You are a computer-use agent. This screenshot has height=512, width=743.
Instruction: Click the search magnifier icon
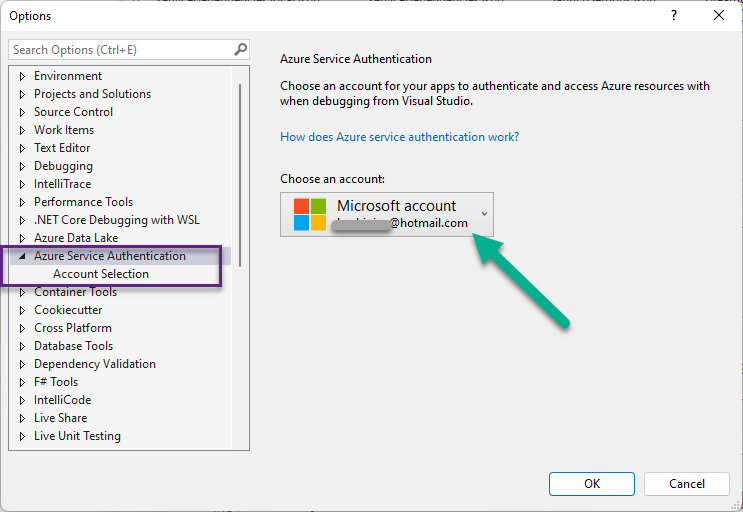click(x=240, y=49)
